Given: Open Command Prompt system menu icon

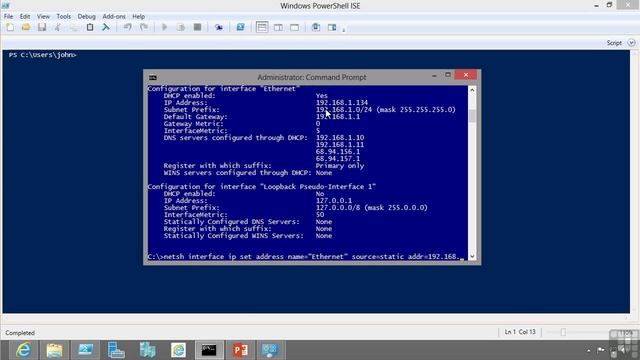Looking at the screenshot, I should pyautogui.click(x=153, y=77).
